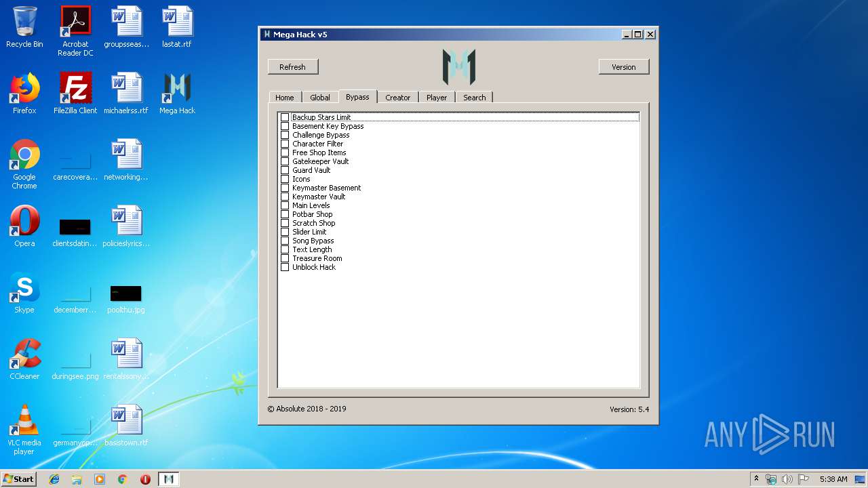The image size is (868, 488).
Task: Open lastat.rtf file icon
Action: [177, 27]
